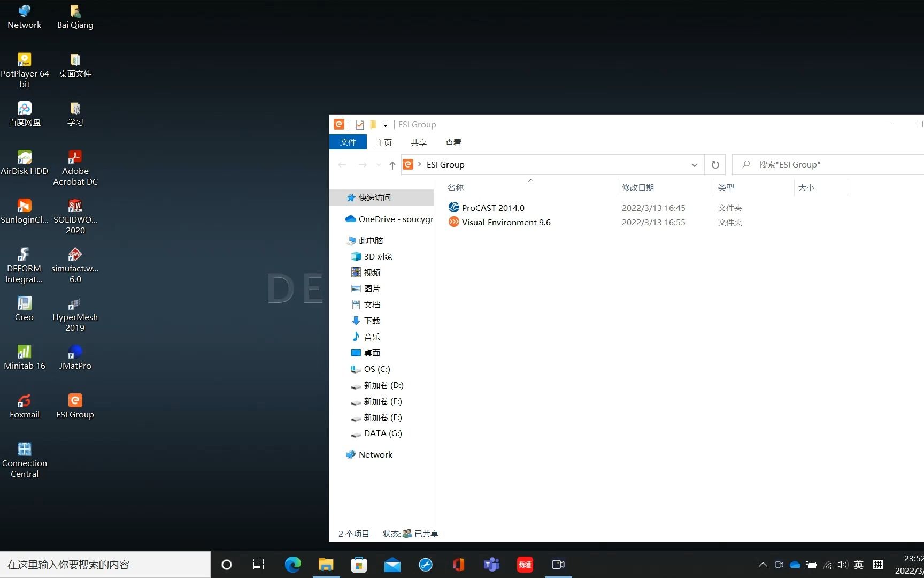
Task: Launch AirDisk HDD shortcut
Action: (x=25, y=163)
